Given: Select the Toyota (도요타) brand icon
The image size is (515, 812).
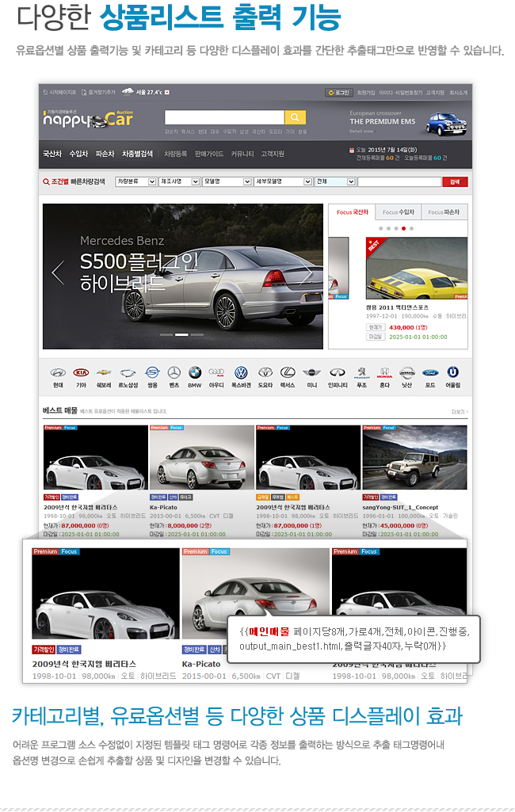Looking at the screenshot, I should [265, 372].
